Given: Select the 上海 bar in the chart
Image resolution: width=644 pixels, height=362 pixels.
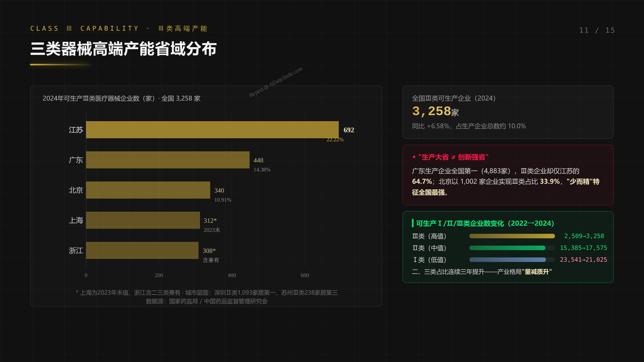Looking at the screenshot, I should [143, 220].
